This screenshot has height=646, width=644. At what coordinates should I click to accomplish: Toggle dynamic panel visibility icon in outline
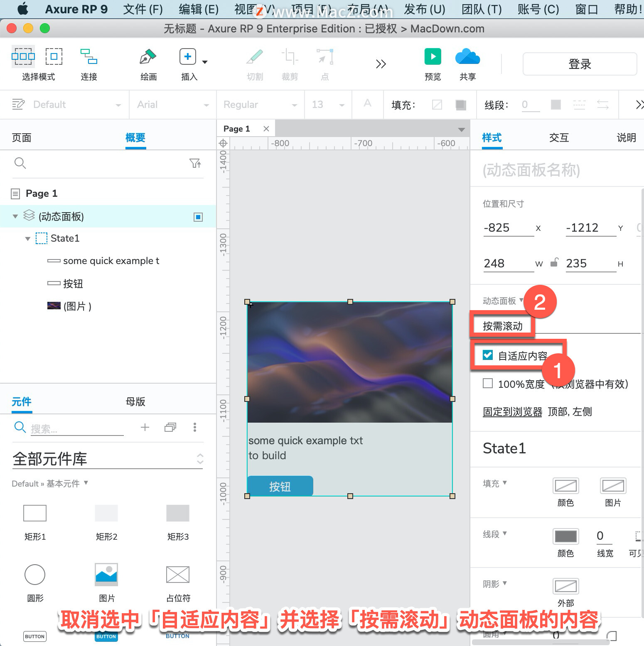[x=198, y=217]
